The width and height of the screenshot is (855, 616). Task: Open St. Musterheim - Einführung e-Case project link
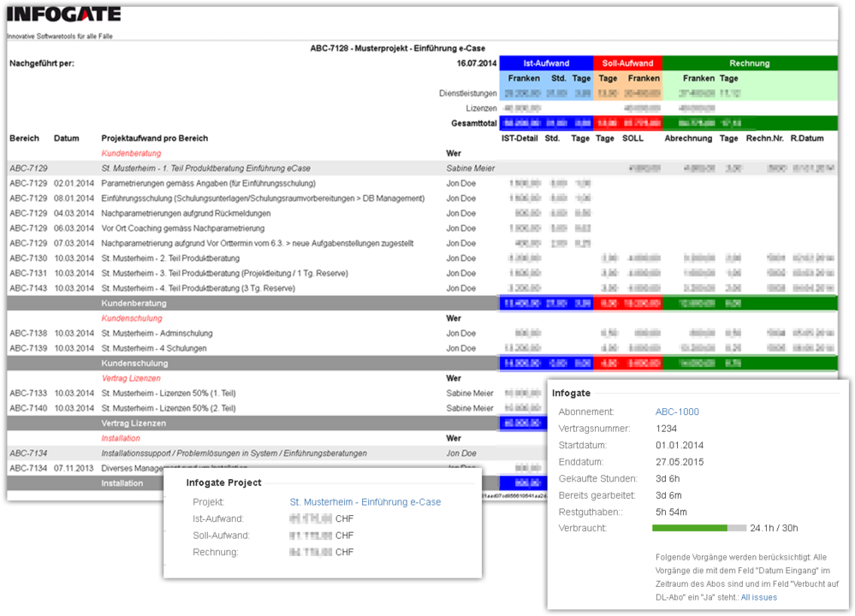[365, 502]
